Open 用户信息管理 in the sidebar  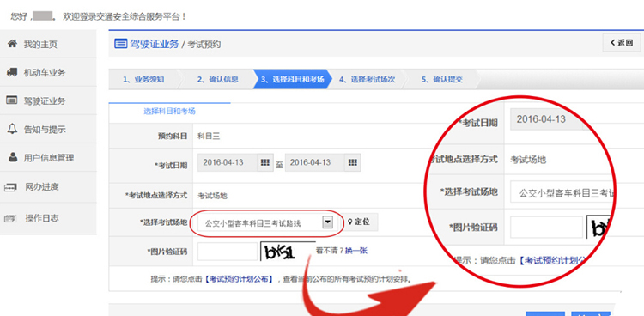[x=48, y=157]
